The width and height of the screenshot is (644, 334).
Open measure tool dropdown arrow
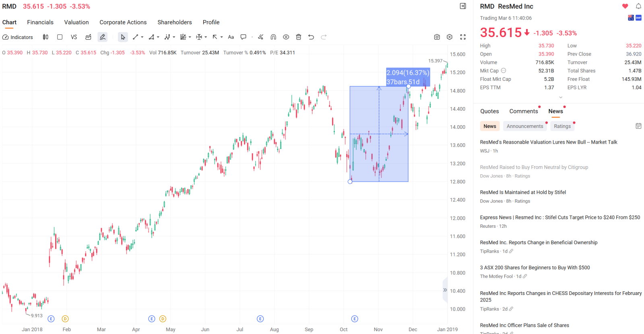pos(206,37)
